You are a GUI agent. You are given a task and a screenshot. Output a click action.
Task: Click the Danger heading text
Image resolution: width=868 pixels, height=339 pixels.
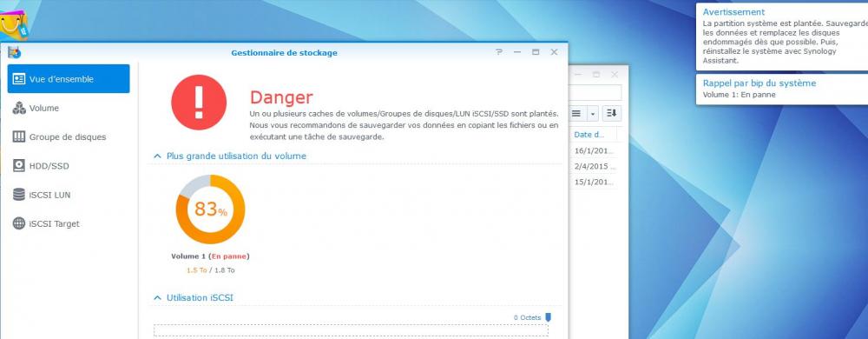click(281, 97)
